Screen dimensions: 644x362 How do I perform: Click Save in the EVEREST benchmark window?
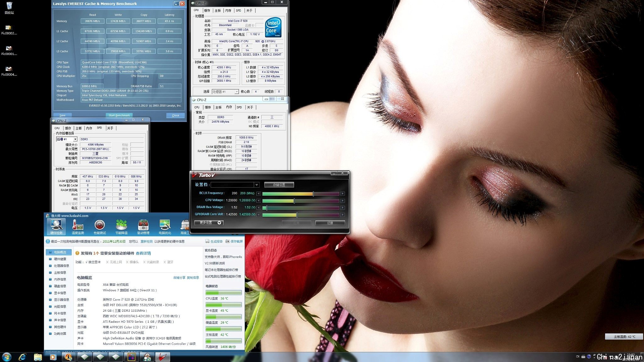pyautogui.click(x=62, y=115)
